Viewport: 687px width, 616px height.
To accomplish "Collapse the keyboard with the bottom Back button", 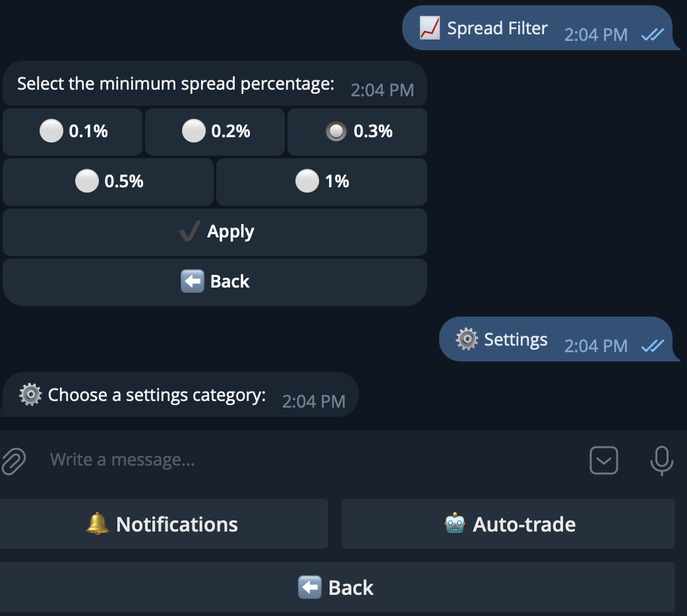I will (x=343, y=587).
